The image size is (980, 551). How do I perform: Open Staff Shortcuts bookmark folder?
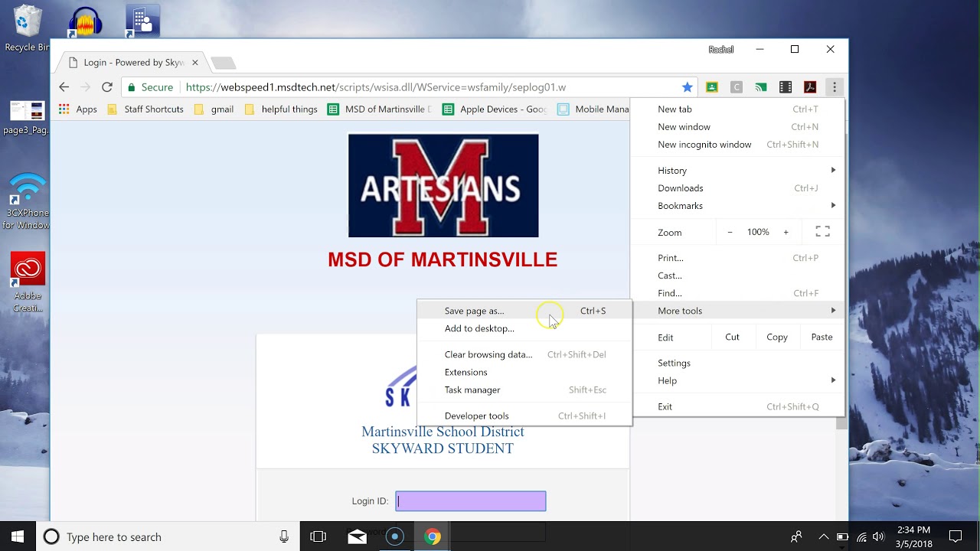145,109
